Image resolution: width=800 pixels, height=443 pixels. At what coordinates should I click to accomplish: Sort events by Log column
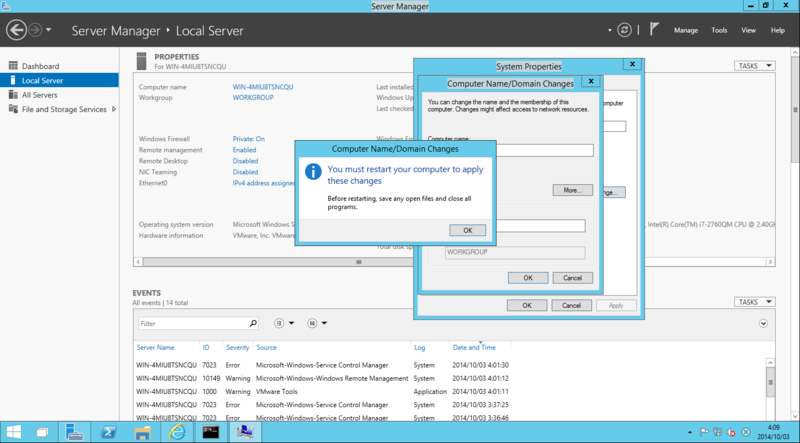pyautogui.click(x=419, y=347)
